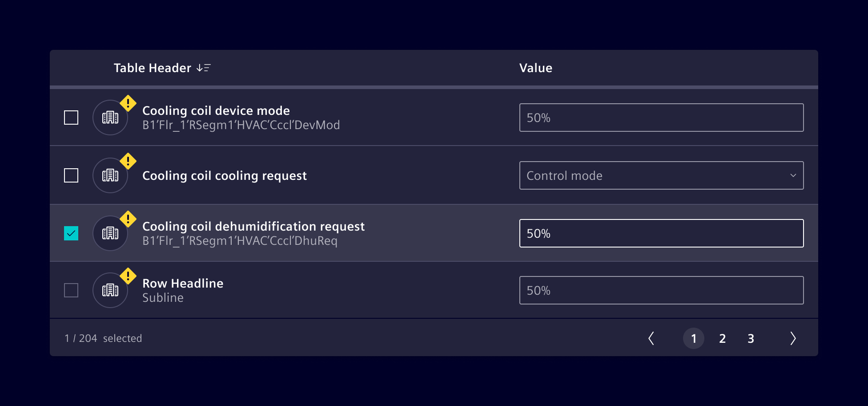Viewport: 868px width, 406px height.
Task: Open the Control mode dropdown
Action: pos(661,175)
